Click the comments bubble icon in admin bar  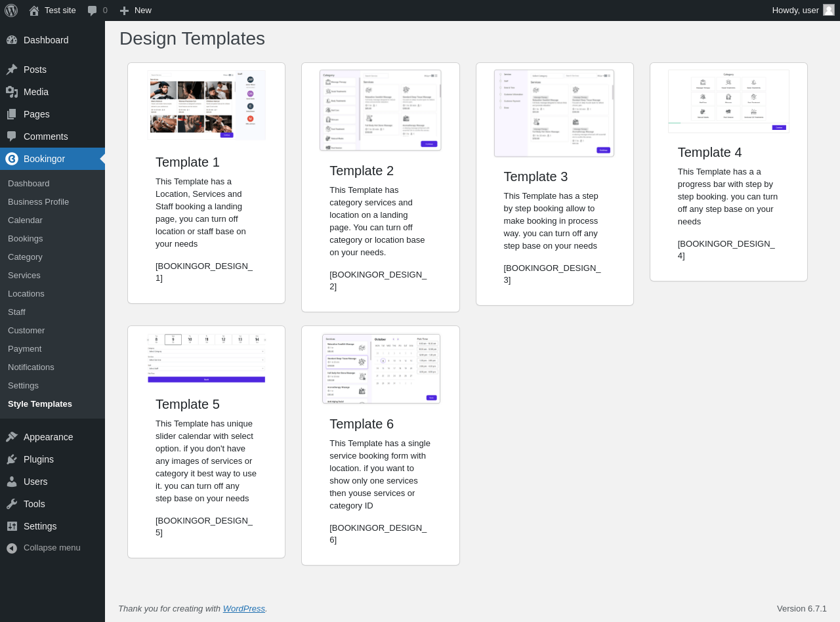(93, 10)
